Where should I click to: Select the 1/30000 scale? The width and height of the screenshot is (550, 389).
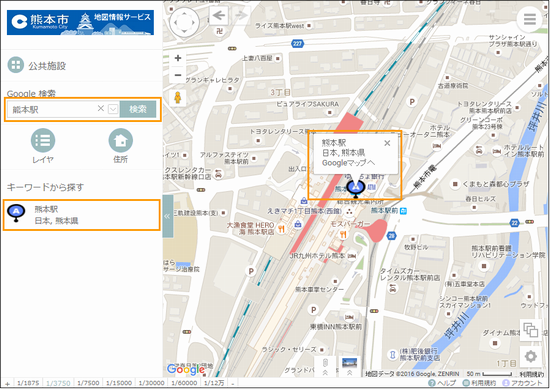152,383
